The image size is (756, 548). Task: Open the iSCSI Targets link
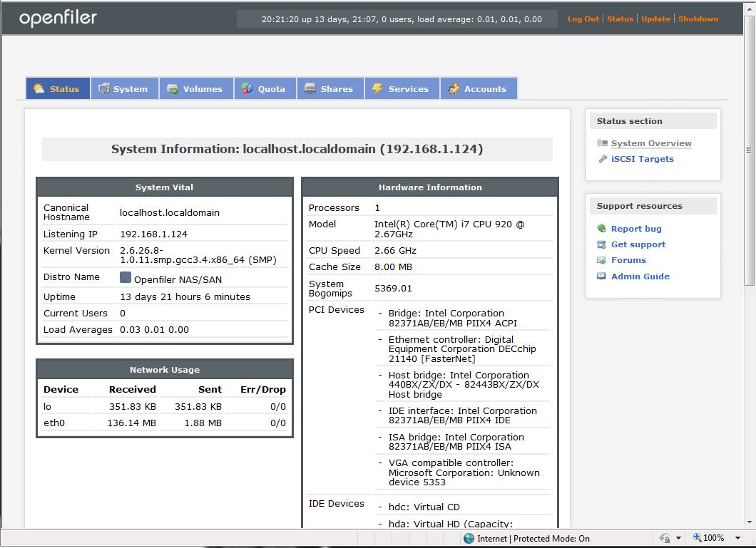642,159
